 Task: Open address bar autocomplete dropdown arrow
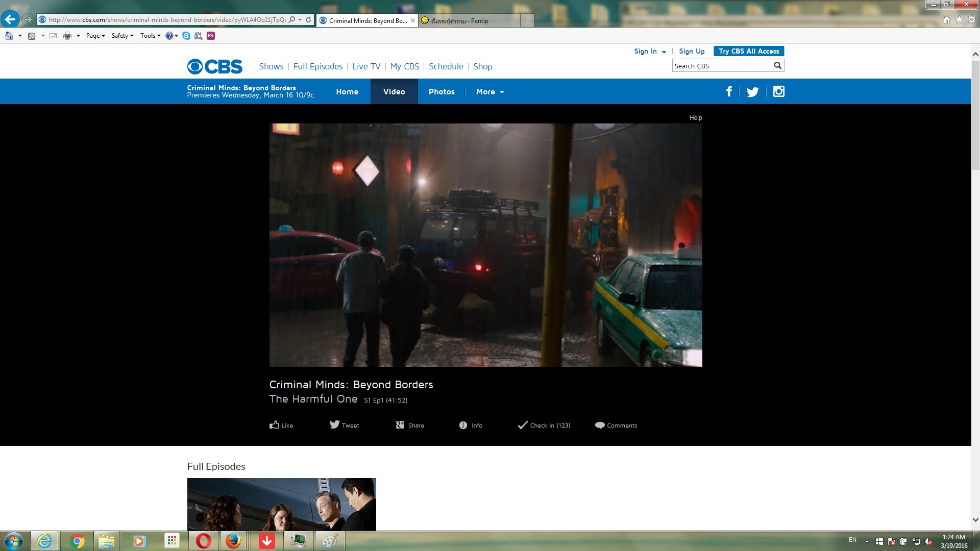point(300,20)
